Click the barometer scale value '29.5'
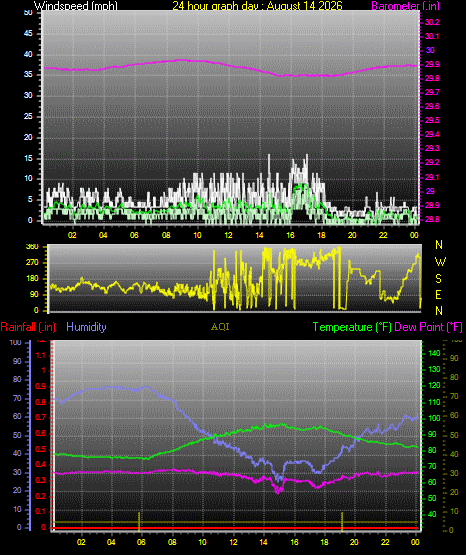This screenshot has width=466, height=555. pyautogui.click(x=432, y=120)
